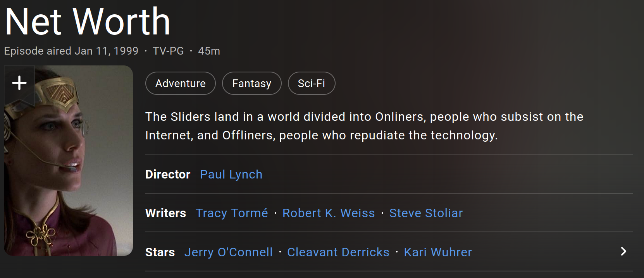644x278 pixels.
Task: Click the add to watchlist plus icon
Action: pos(19,83)
